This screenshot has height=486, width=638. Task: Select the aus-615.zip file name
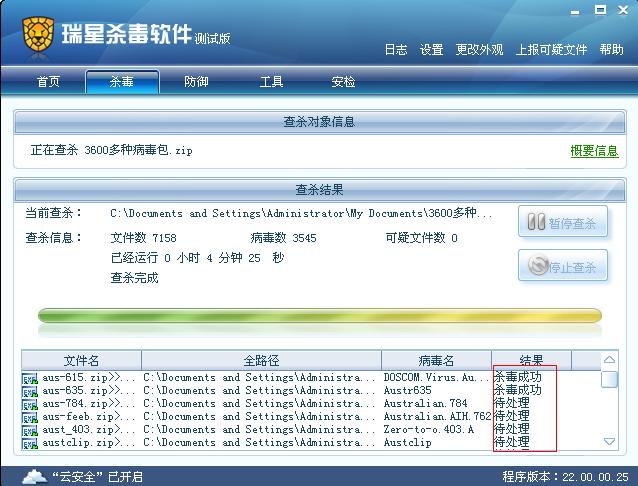point(89,378)
